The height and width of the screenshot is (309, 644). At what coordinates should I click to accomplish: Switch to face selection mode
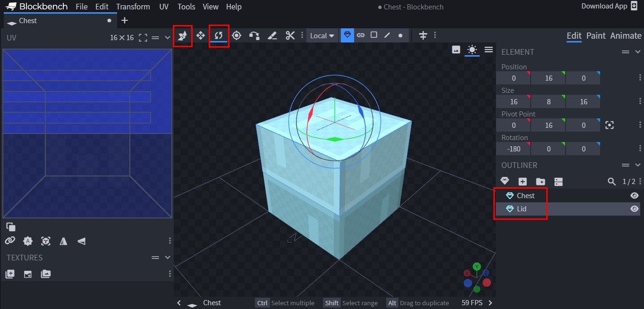[x=374, y=35]
